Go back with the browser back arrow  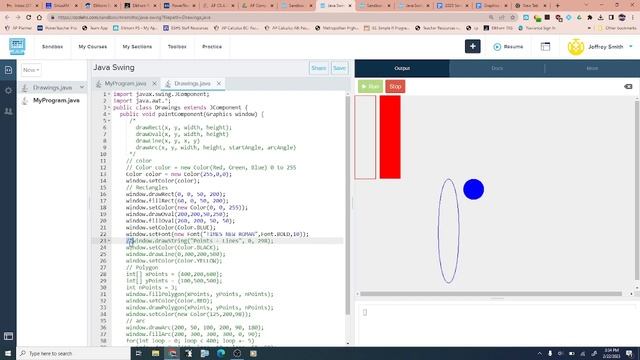click(7, 18)
